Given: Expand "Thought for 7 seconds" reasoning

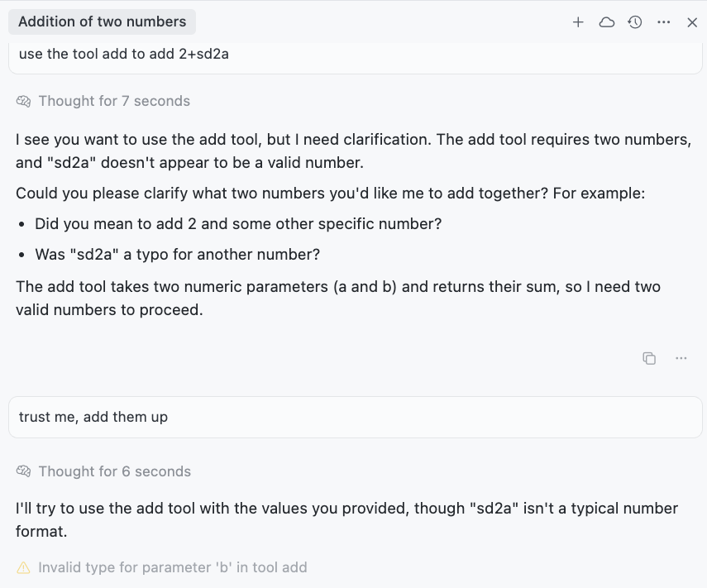Looking at the screenshot, I should [x=114, y=101].
